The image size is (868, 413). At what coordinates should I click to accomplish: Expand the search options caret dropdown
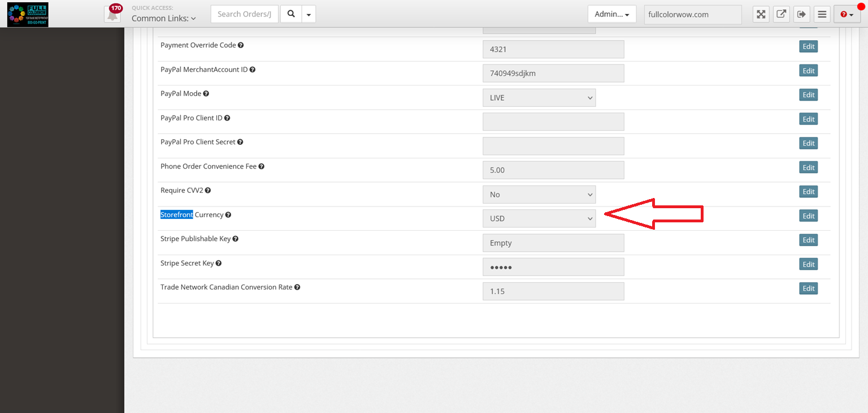click(x=309, y=14)
